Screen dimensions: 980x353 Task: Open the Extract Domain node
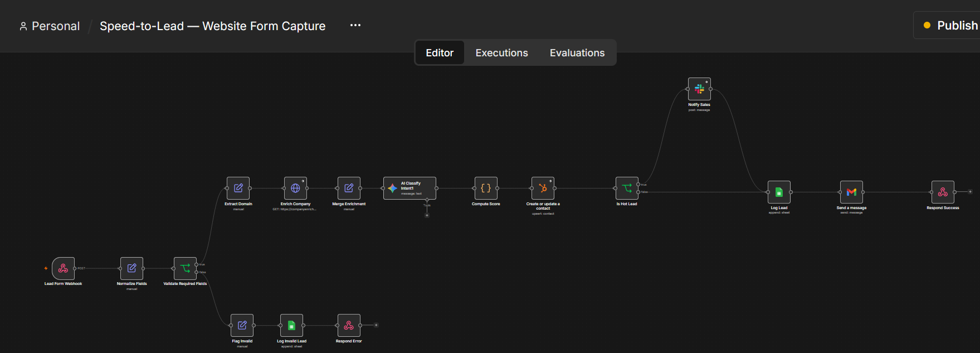238,188
